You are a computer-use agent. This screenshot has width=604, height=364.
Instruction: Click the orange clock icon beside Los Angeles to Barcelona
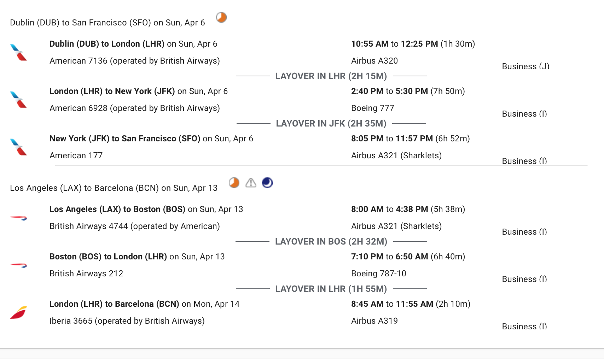(x=234, y=183)
